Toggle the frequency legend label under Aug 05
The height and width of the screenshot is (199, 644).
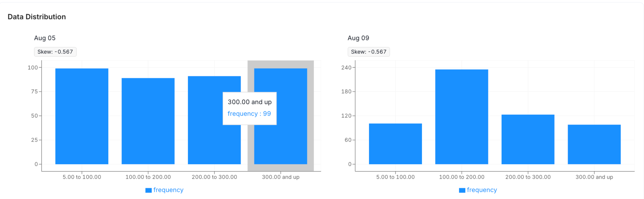[x=168, y=190]
